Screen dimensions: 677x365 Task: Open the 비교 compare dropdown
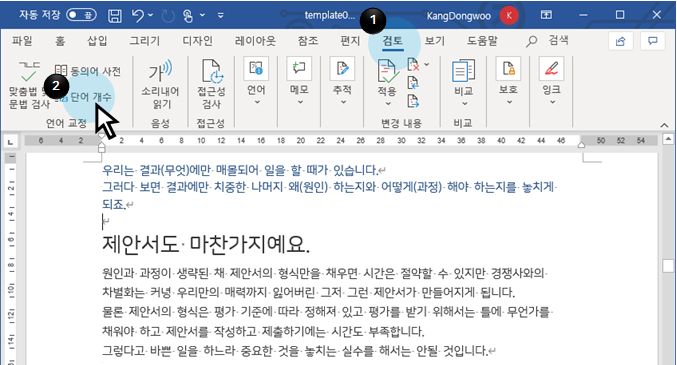[463, 83]
